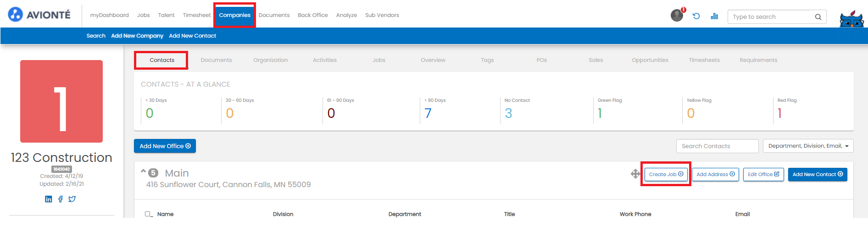
Task: Click the 30 - 60 Days count
Action: 230,113
